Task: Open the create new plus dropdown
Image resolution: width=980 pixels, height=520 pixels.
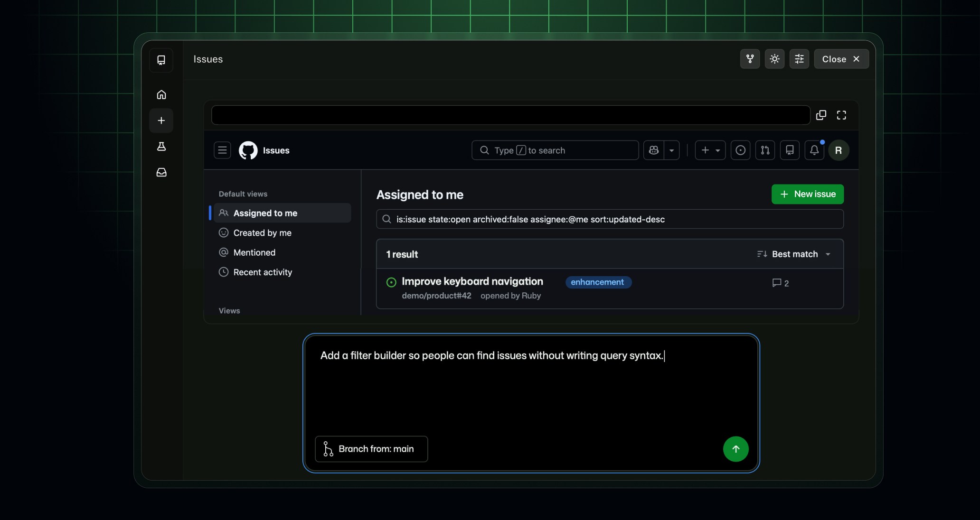Action: [x=710, y=150]
